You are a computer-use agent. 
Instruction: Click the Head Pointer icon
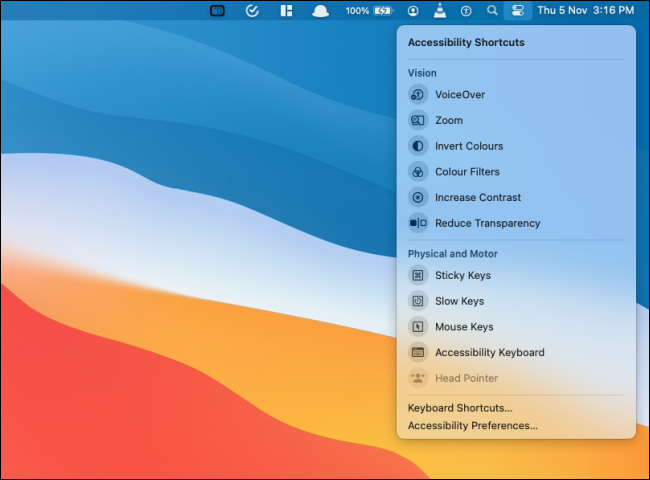[418, 378]
